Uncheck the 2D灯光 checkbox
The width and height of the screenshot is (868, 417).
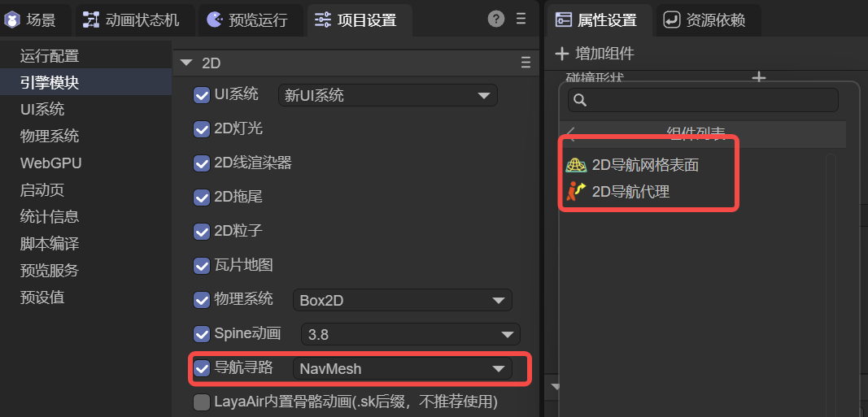tap(201, 129)
